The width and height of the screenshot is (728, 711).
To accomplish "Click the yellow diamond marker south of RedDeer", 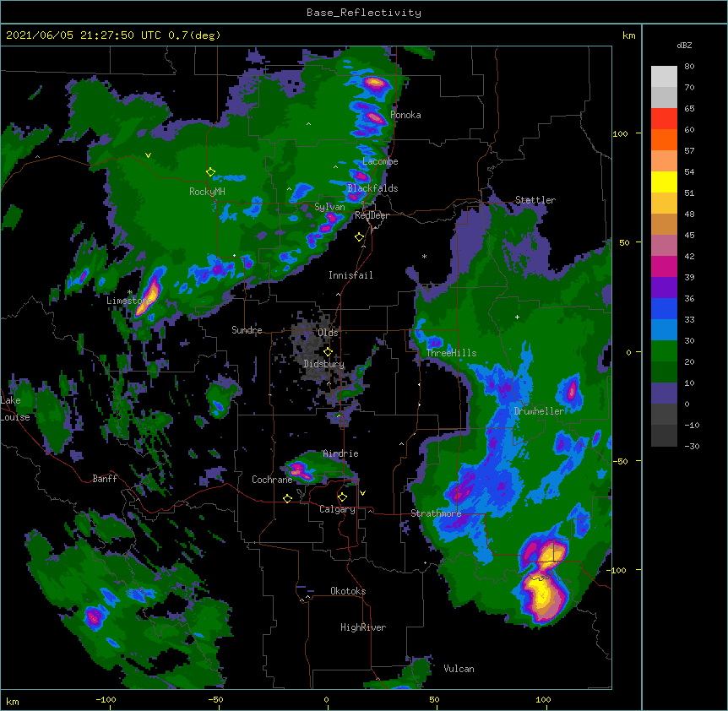I will (x=359, y=237).
